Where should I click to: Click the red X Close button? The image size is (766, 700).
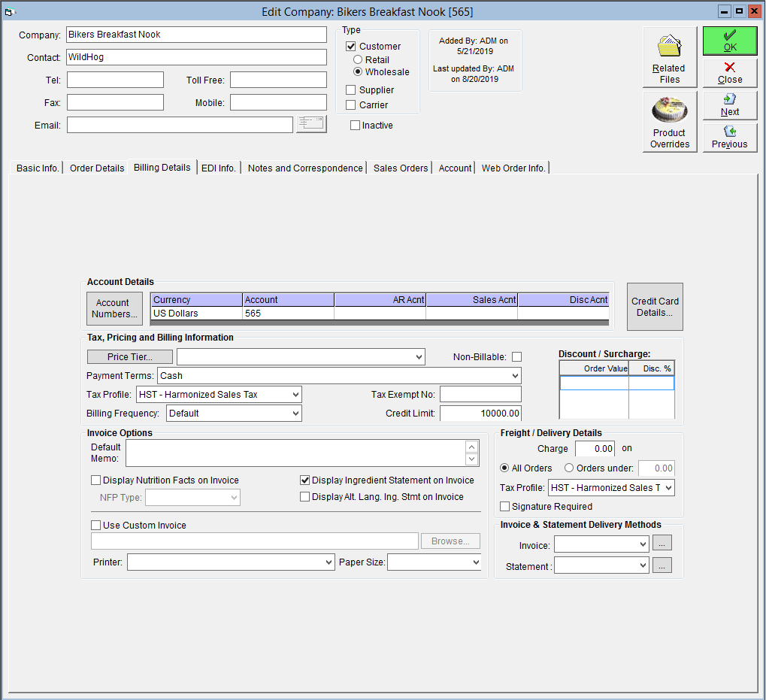point(730,73)
